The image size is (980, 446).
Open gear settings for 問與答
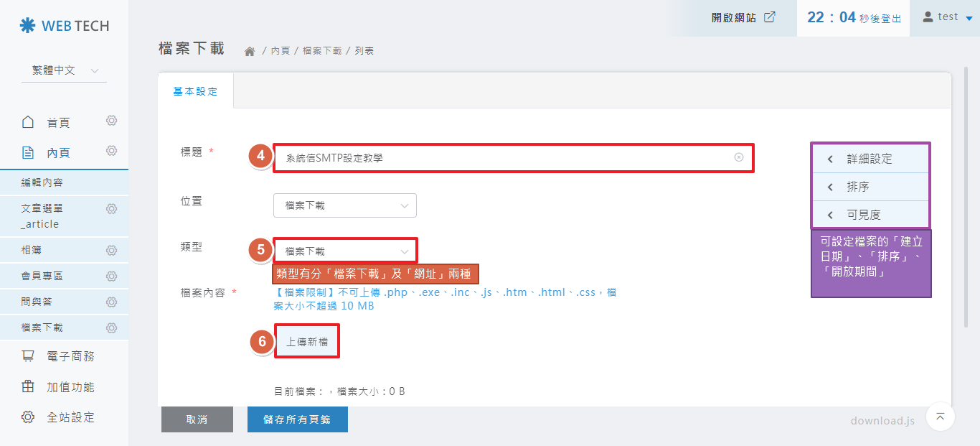point(111,302)
